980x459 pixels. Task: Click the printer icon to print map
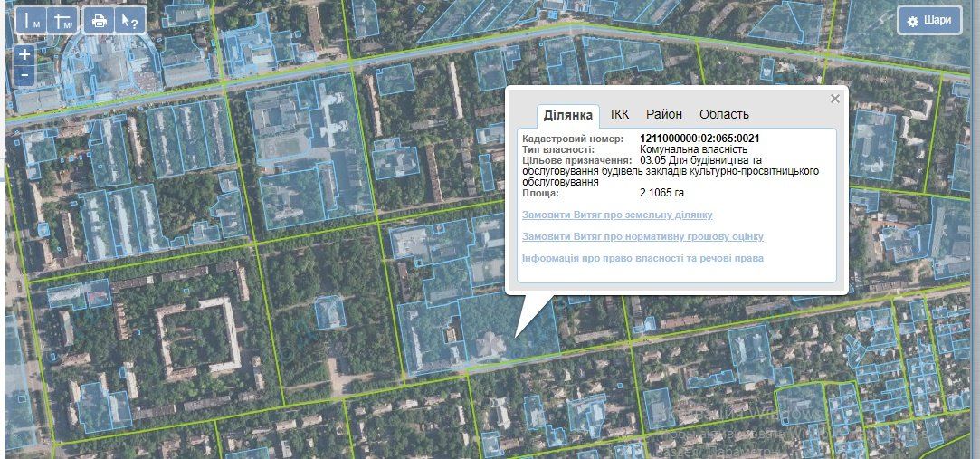pos(100,20)
